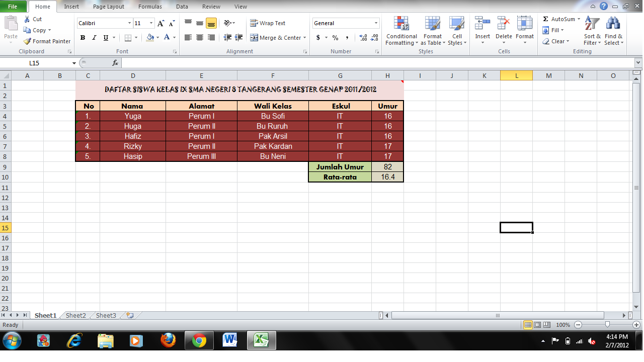
Task: Click the Format as Table button
Action: coord(432,31)
